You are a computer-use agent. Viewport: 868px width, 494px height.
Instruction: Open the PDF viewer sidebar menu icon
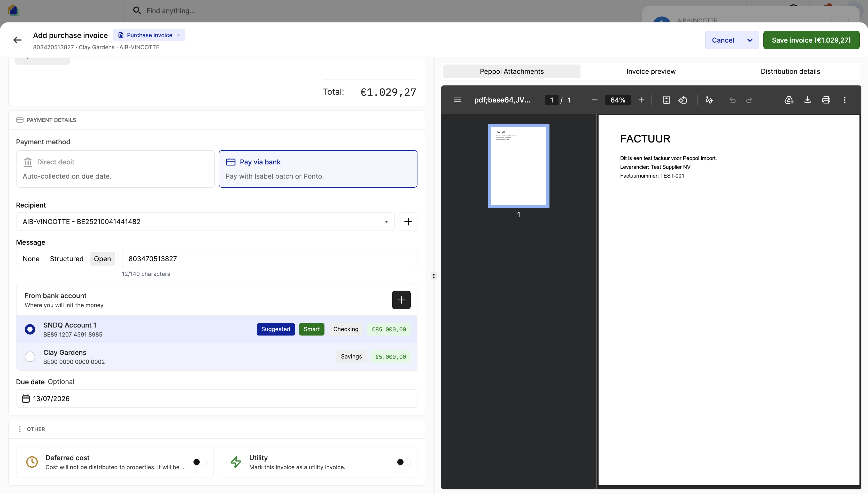pos(458,100)
